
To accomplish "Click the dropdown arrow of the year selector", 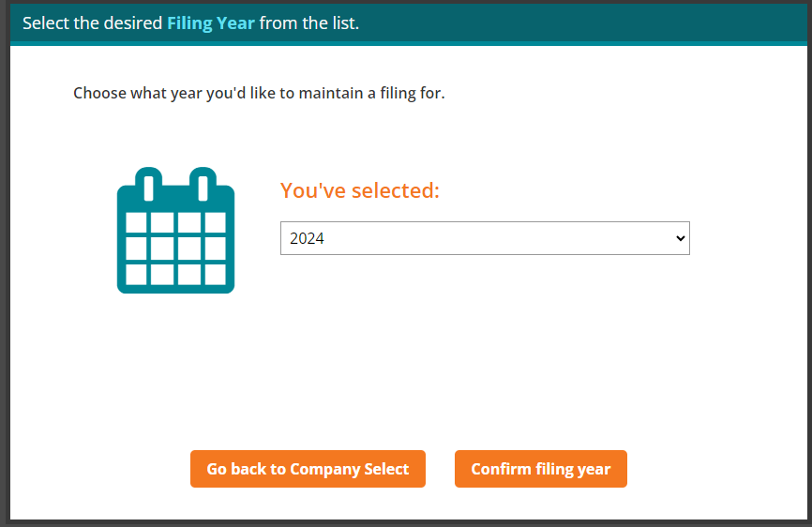I will (681, 238).
